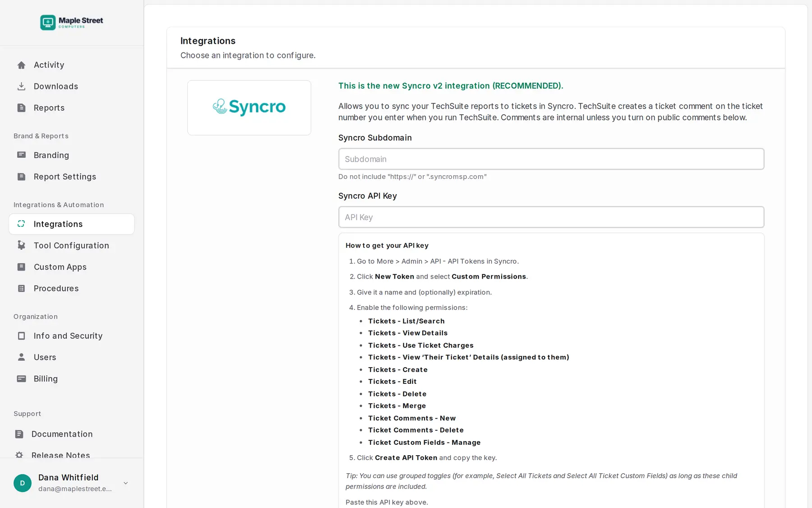812x508 pixels.
Task: Click 'Tickets - Delete' permission
Action: pos(397,394)
